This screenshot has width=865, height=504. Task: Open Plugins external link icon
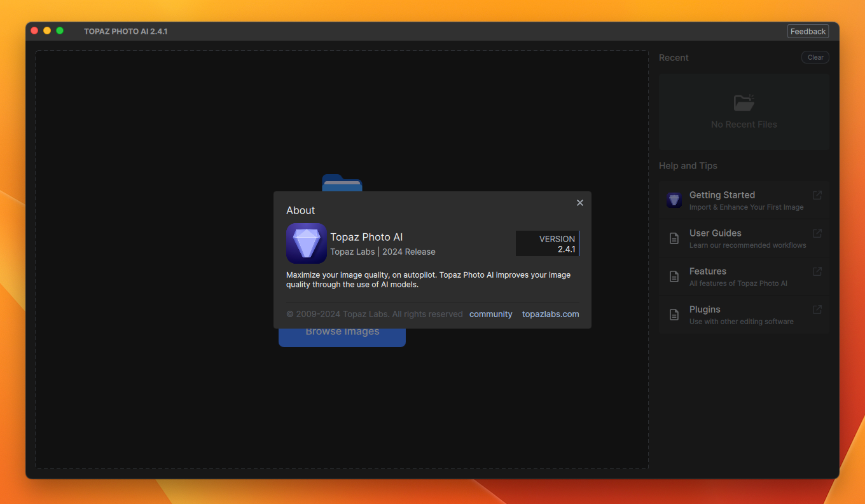tap(817, 310)
